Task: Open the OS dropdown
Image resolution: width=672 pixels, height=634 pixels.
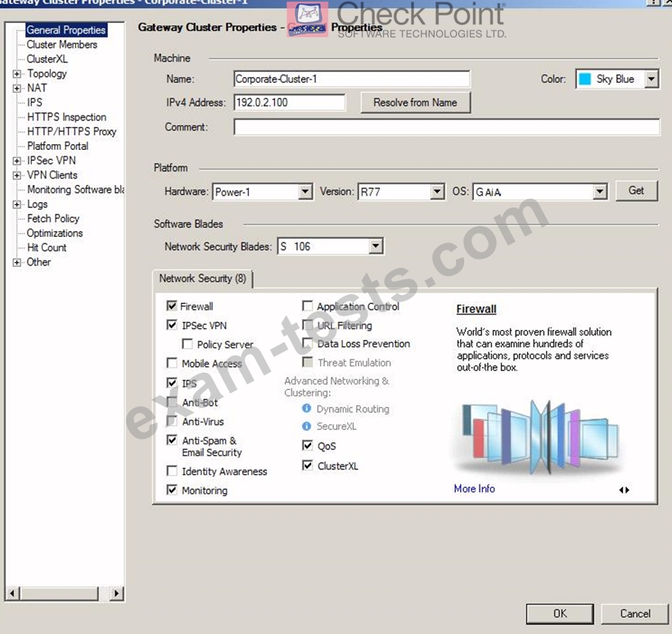Action: click(600, 192)
